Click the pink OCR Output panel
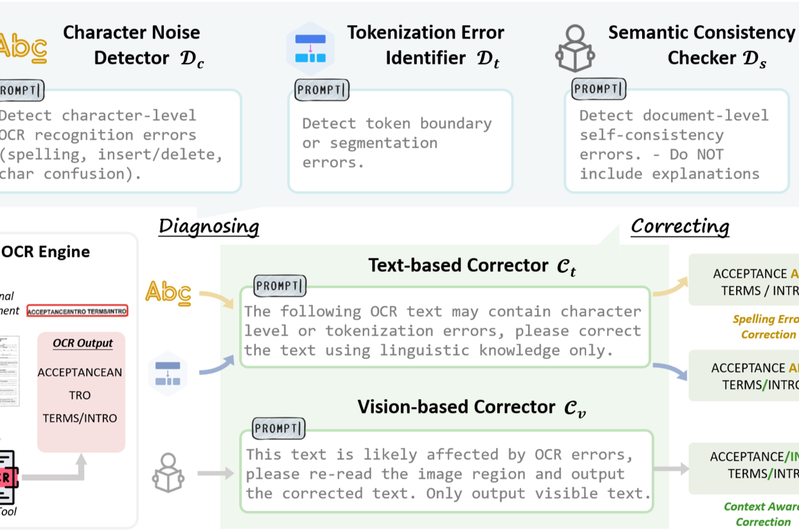This screenshot has height=532, width=799. click(81, 392)
